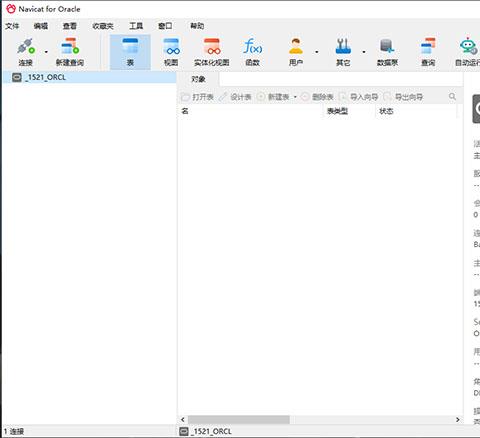Launch the 导入向导 (Import Wizard)

359,97
